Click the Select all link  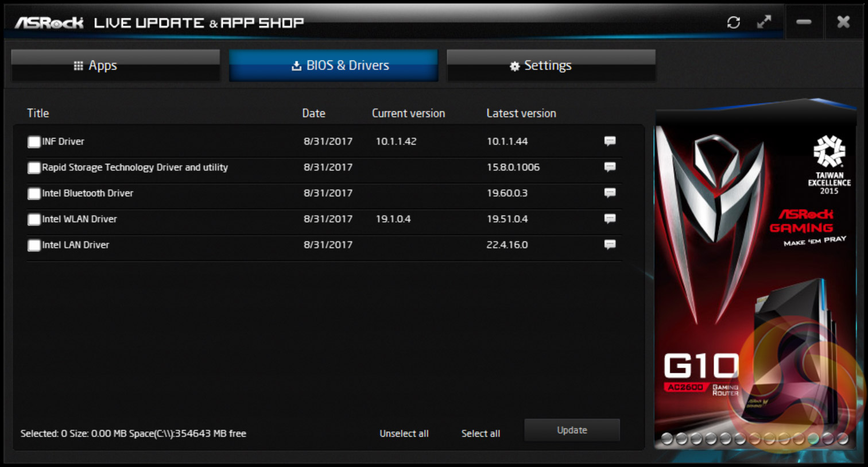click(x=480, y=434)
